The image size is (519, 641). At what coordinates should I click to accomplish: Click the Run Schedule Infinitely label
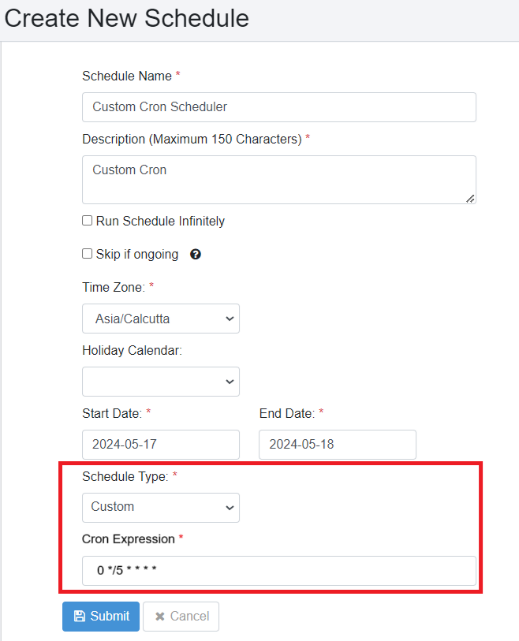click(160, 221)
